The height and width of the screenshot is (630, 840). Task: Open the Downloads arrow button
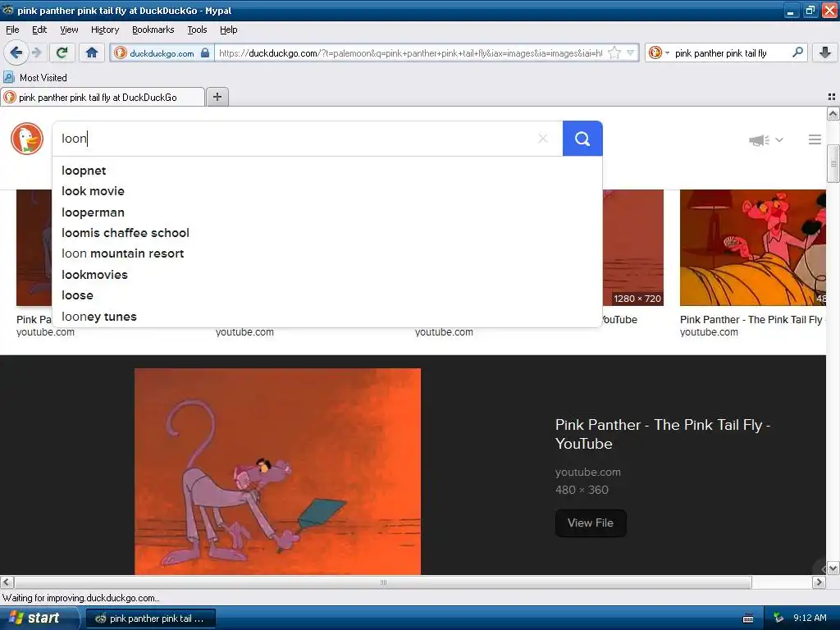[x=825, y=52]
